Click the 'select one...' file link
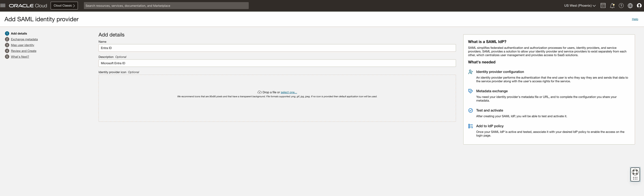 tap(289, 92)
